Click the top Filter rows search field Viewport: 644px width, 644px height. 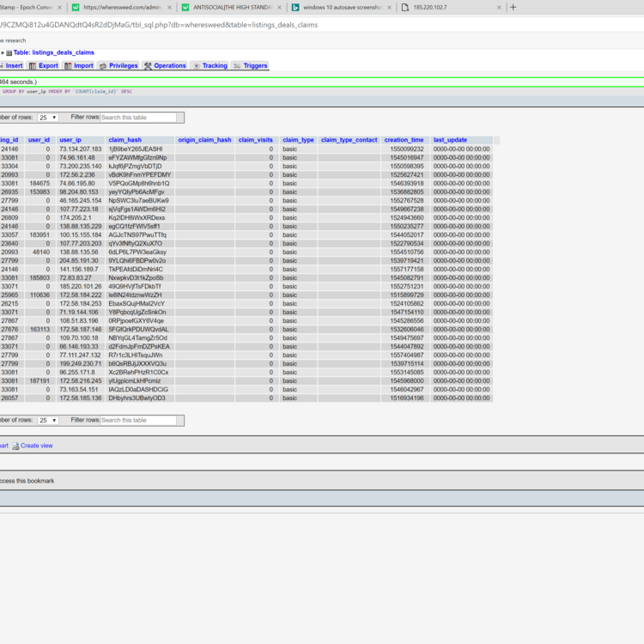tap(138, 117)
